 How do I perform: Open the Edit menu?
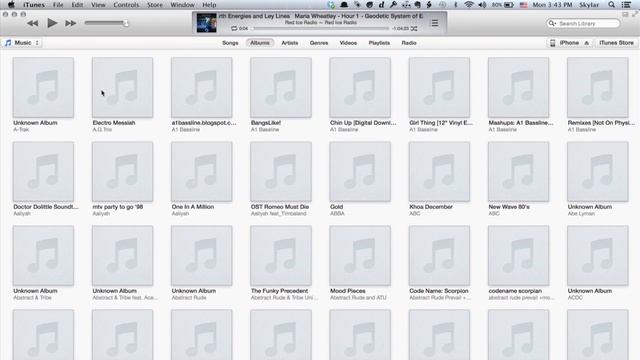coord(77,5)
